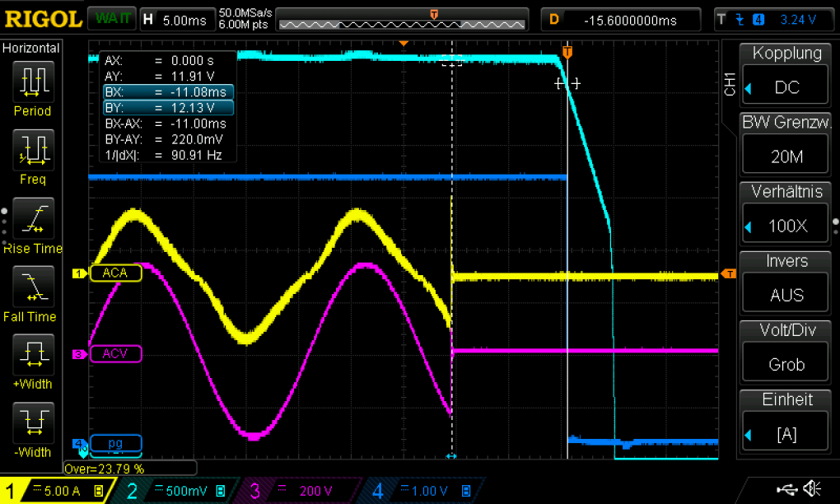Click the AX = 0.000 s cursor row

[168, 60]
